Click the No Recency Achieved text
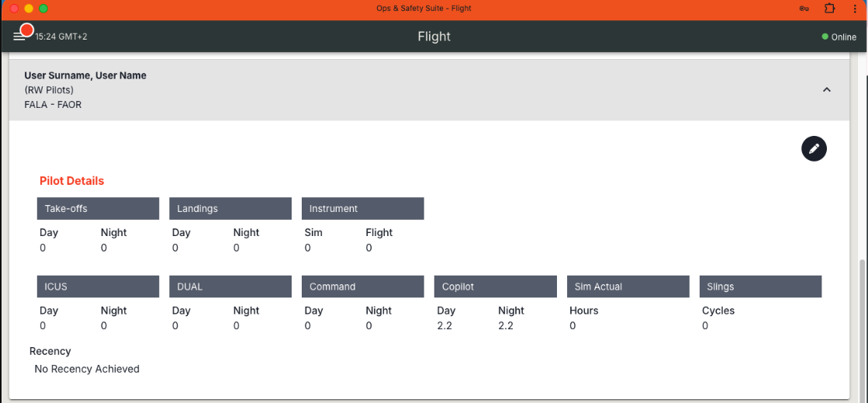Image resolution: width=868 pixels, height=403 pixels. point(87,369)
